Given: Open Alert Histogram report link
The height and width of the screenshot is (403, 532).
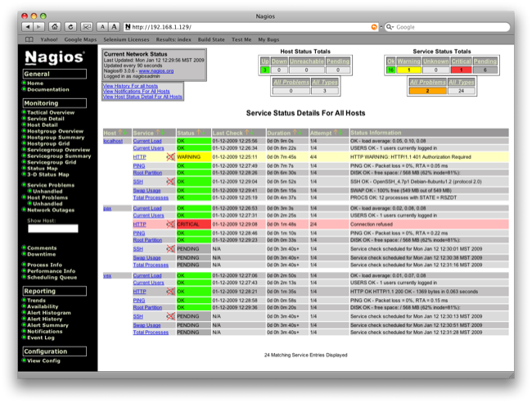Looking at the screenshot, I should coord(49,313).
